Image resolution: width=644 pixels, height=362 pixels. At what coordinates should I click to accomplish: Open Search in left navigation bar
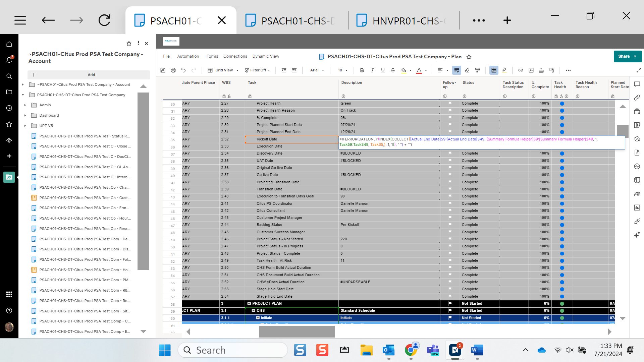pyautogui.click(x=9, y=76)
